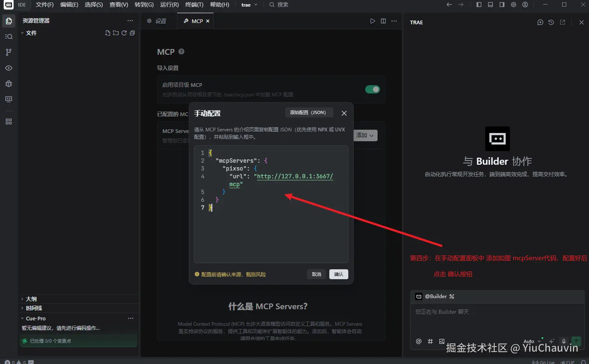Open the Run and Debug bug icon
The height and width of the screenshot is (364, 589).
pos(9,84)
